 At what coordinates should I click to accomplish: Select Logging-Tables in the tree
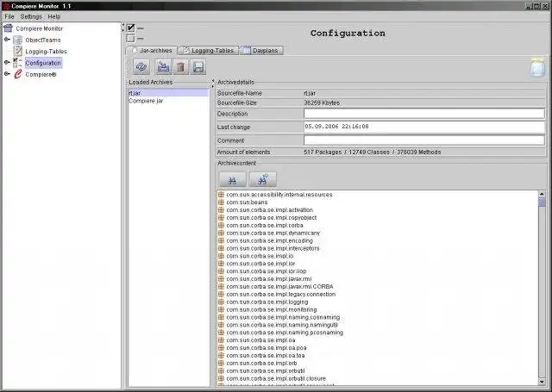(46, 52)
